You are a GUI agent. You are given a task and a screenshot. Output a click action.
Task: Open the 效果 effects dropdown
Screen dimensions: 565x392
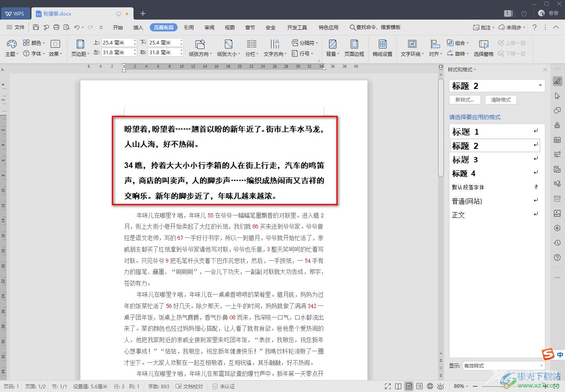(56, 53)
